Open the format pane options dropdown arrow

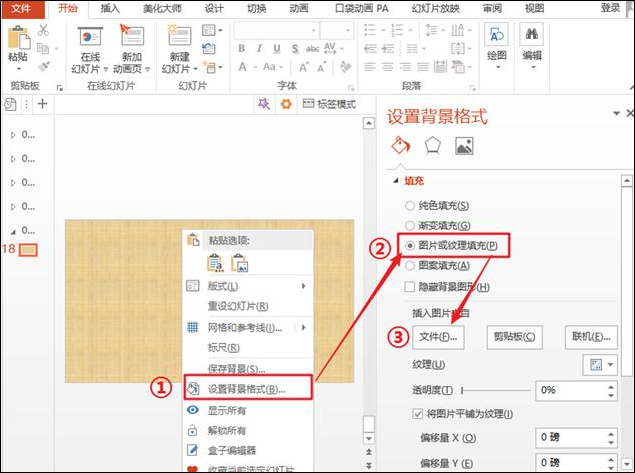coord(616,113)
